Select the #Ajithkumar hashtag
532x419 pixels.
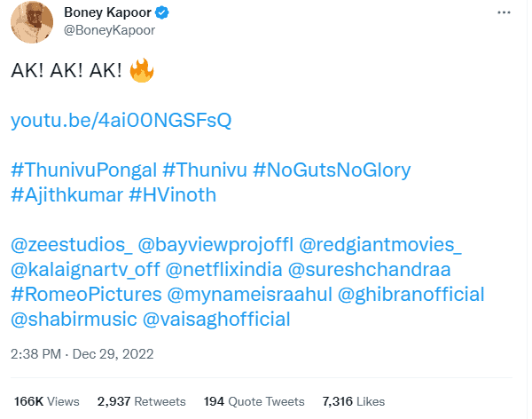[66, 193]
